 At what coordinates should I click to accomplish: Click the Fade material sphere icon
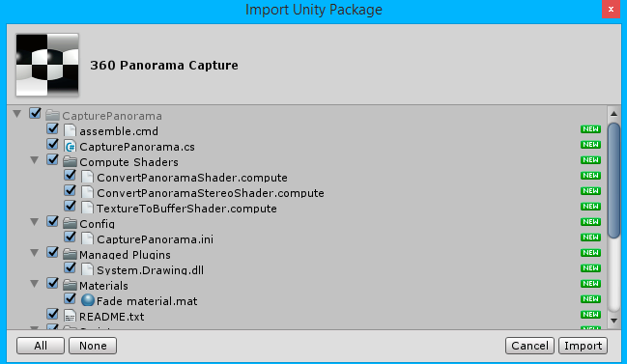tap(88, 300)
